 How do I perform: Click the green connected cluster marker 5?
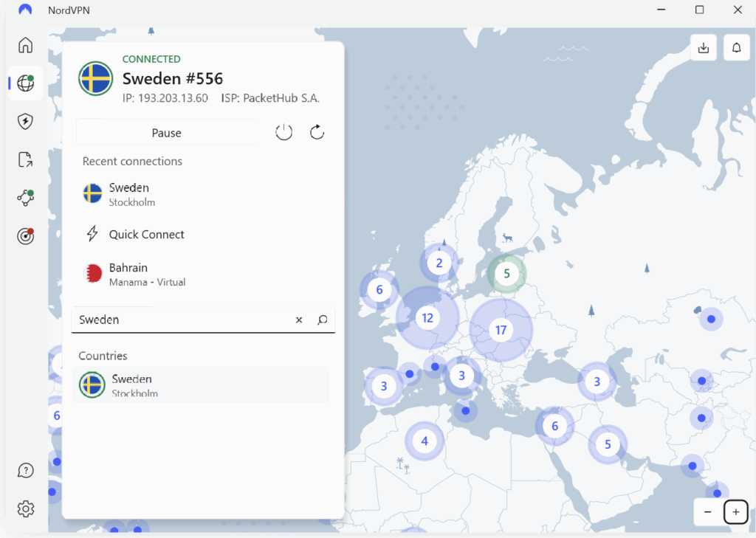(506, 274)
